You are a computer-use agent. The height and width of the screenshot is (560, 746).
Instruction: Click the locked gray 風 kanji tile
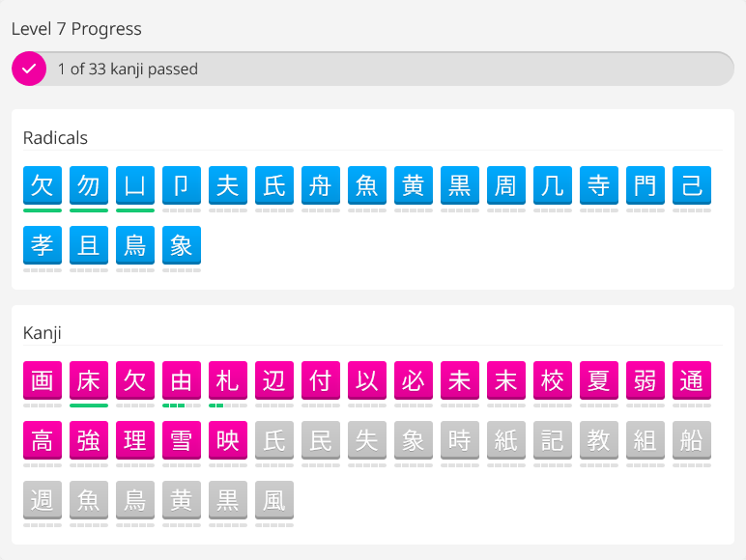coord(274,500)
